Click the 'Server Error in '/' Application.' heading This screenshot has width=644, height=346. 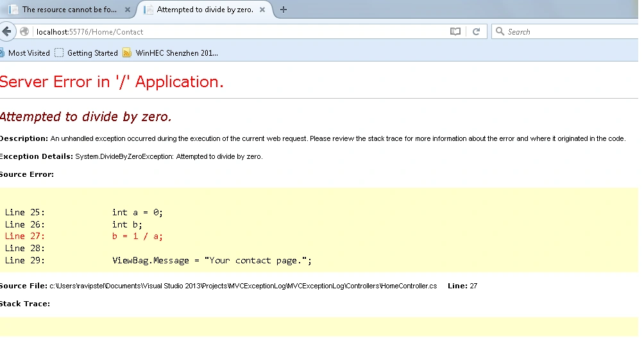coord(112,81)
